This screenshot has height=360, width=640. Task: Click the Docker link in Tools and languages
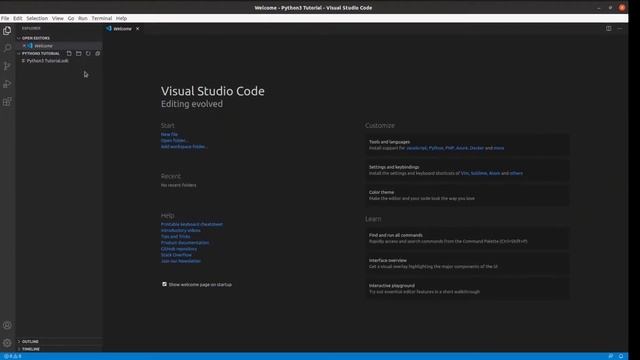pos(476,148)
